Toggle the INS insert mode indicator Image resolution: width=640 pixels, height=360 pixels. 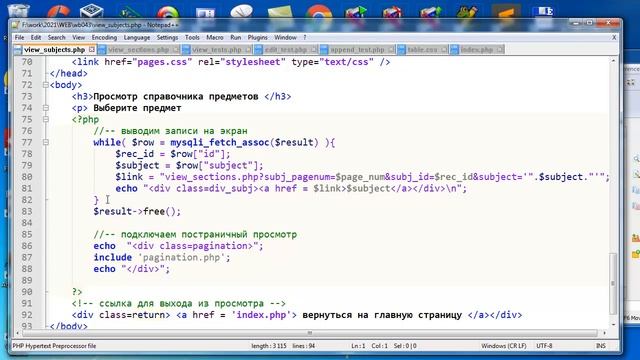click(601, 346)
